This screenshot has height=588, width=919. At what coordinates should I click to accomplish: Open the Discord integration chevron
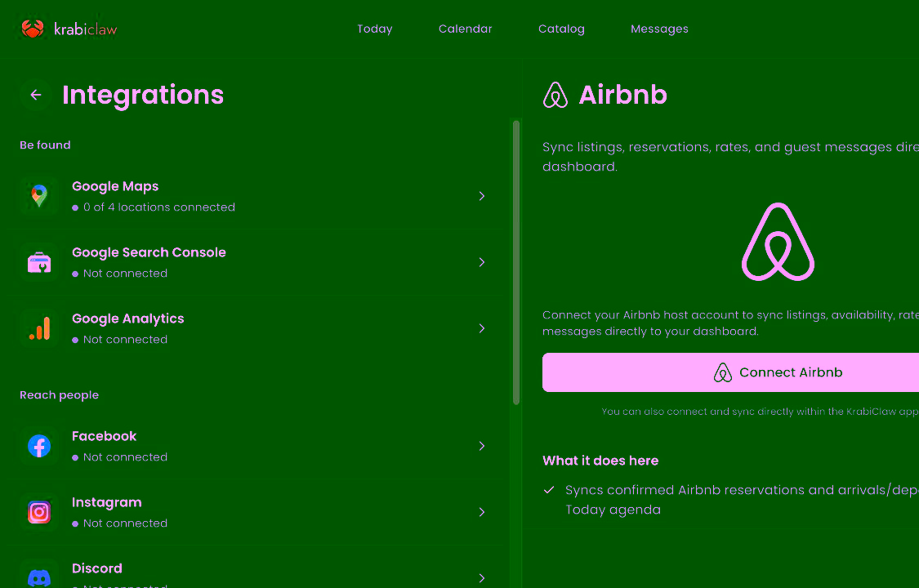tap(482, 578)
